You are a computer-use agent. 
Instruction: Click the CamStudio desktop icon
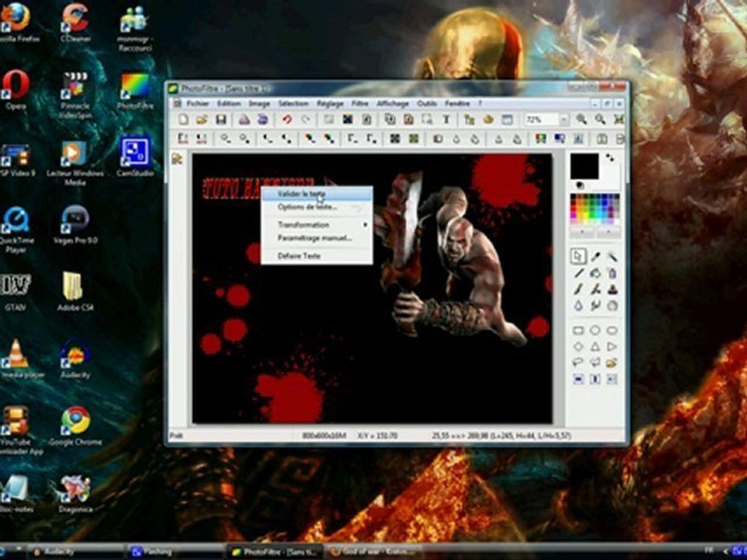135,157
